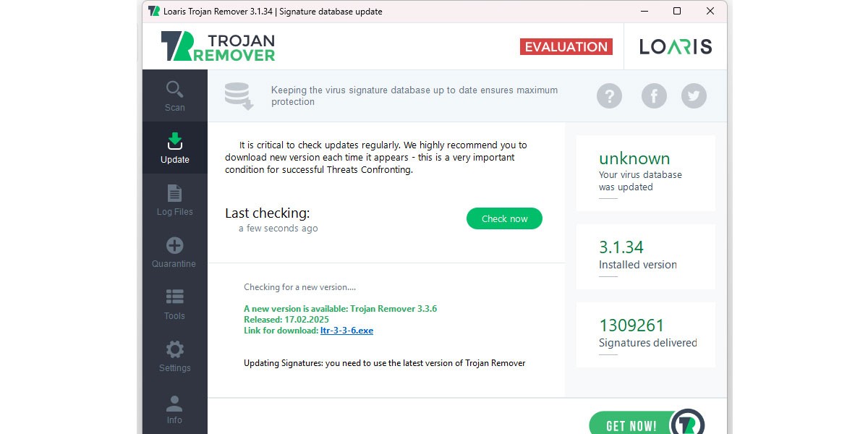Open Settings gear in the sidebar
The width and height of the screenshot is (868, 434).
point(175,357)
